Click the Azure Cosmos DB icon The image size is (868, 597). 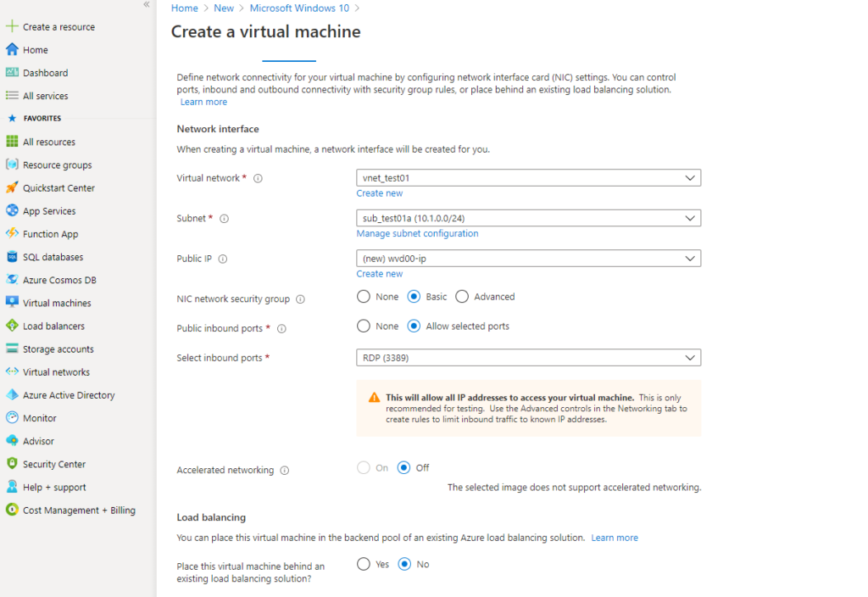tap(12, 279)
